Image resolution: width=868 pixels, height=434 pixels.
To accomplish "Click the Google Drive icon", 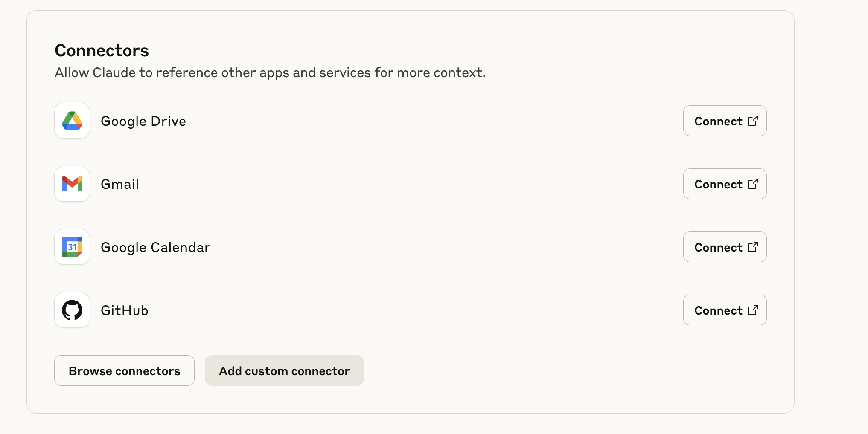I will 72,121.
